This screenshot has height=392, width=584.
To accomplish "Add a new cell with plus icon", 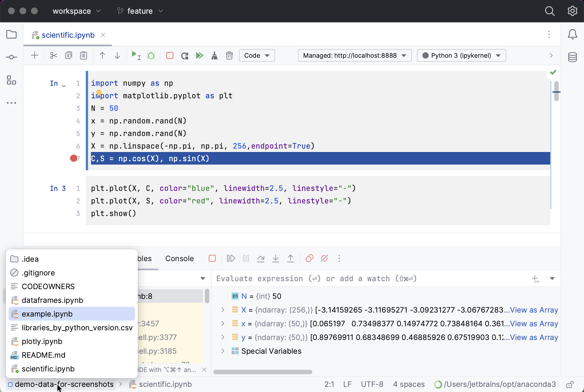I will 35,55.
